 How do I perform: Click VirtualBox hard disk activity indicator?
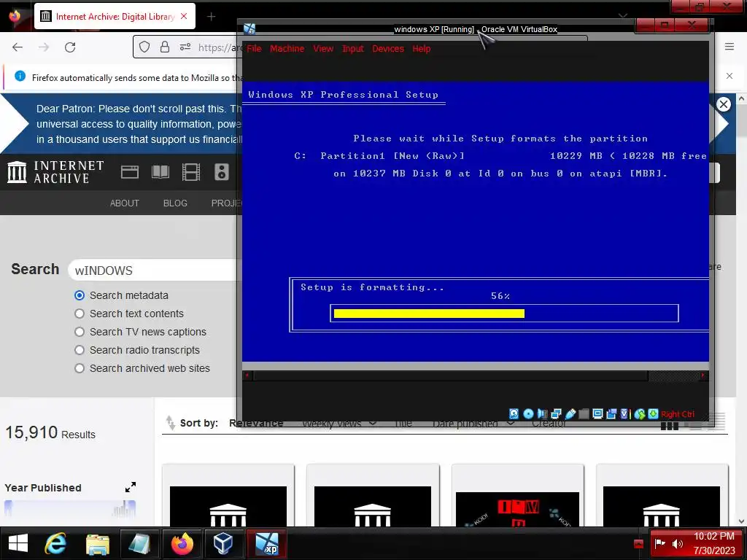[514, 414]
